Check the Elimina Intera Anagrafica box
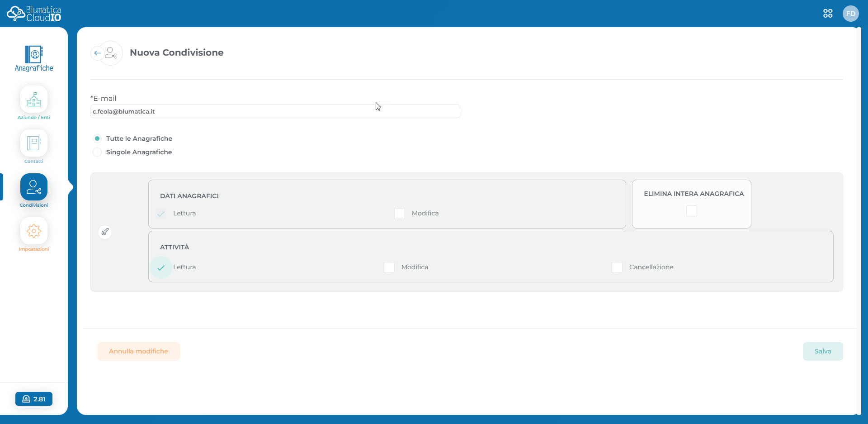868x424 pixels. pos(691,211)
